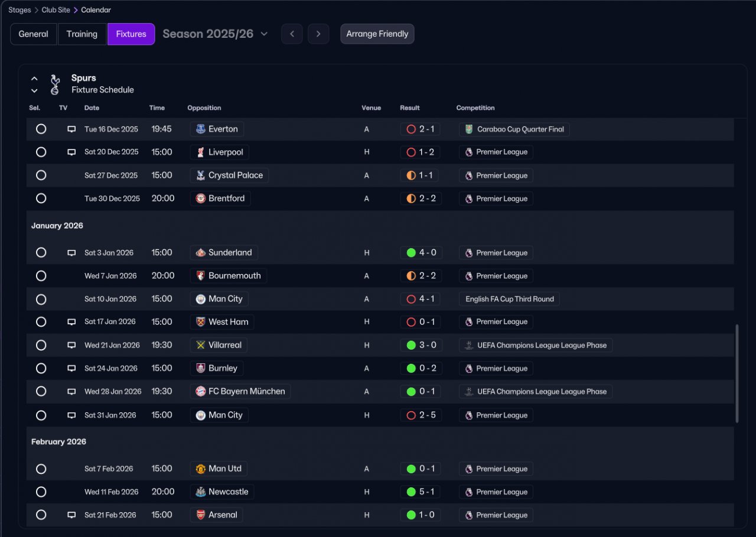Click the Carabao Cup competition icon
756x537 pixels.
click(469, 129)
